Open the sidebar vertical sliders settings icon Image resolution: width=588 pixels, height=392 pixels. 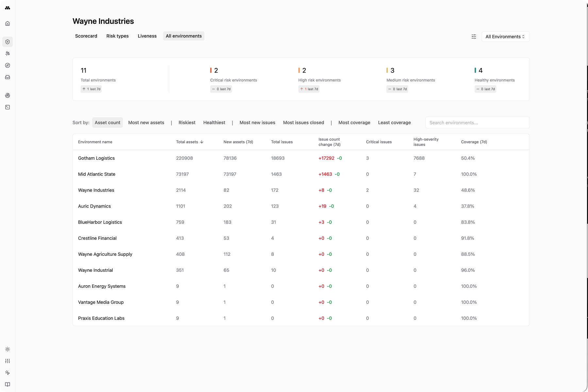pos(8,361)
